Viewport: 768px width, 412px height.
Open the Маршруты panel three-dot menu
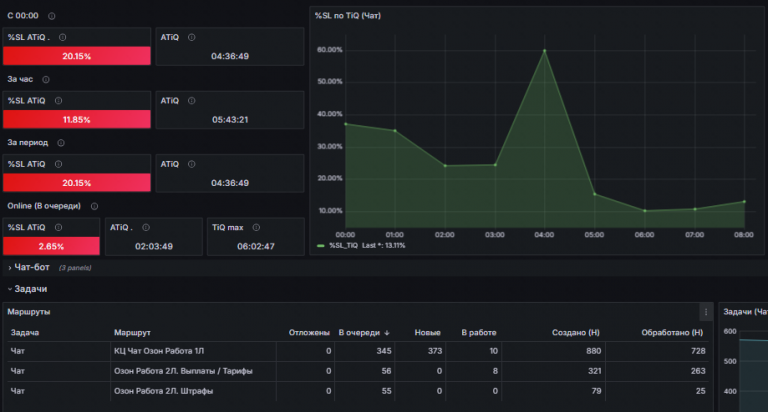706,312
